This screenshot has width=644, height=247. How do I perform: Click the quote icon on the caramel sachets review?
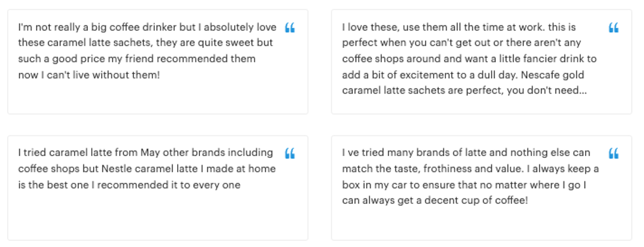(x=290, y=28)
